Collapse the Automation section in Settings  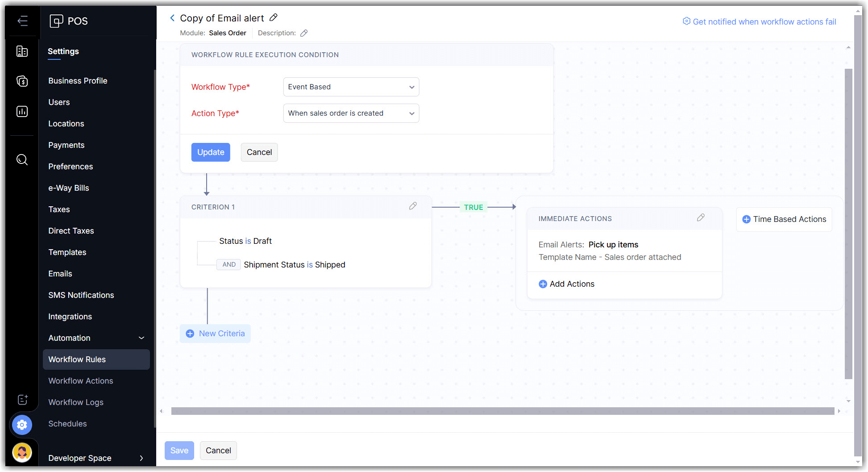coord(141,338)
